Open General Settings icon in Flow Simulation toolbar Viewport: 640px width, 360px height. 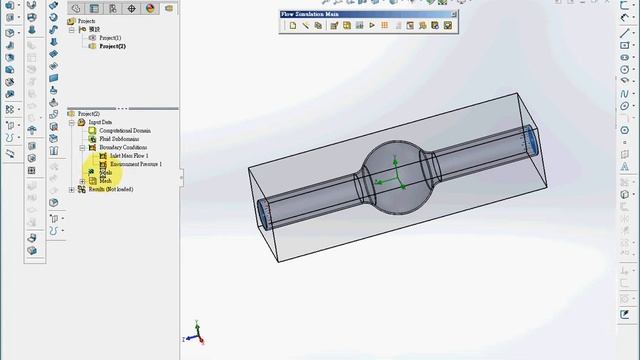(x=334, y=26)
